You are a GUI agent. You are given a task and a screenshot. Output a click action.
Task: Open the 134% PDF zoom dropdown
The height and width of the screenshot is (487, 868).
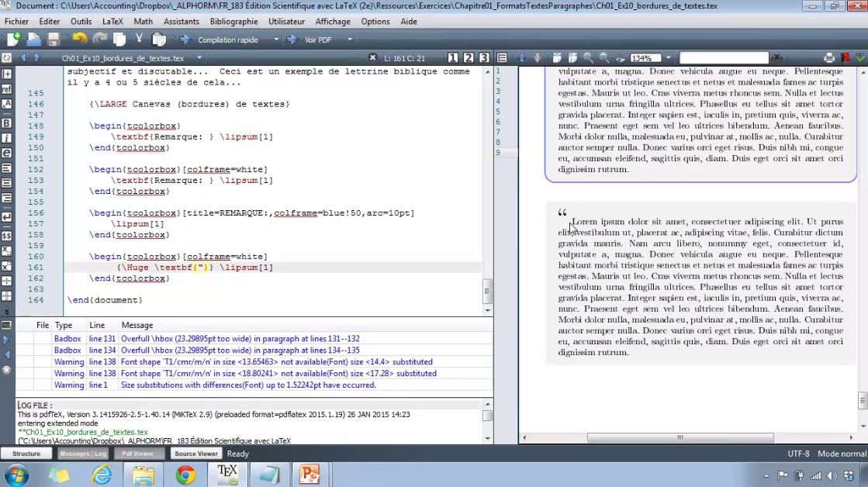[668, 57]
